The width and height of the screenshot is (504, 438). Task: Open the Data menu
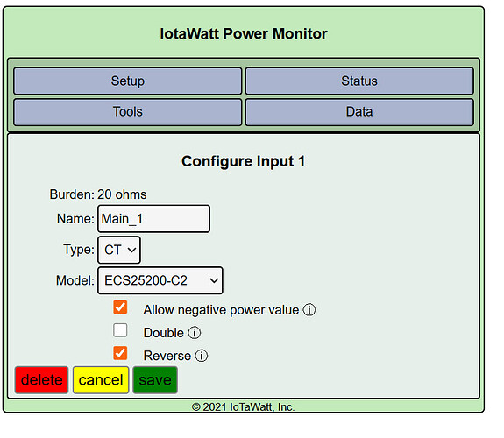click(x=359, y=112)
